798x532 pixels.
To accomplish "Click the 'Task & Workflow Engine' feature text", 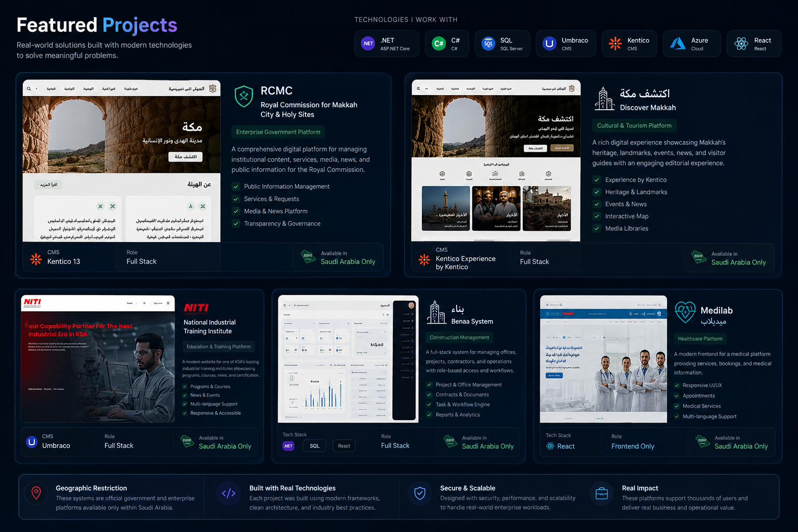I will (x=463, y=405).
